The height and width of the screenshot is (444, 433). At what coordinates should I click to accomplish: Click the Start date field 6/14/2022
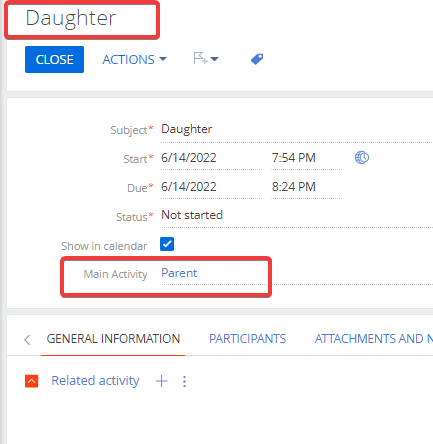tap(212, 158)
